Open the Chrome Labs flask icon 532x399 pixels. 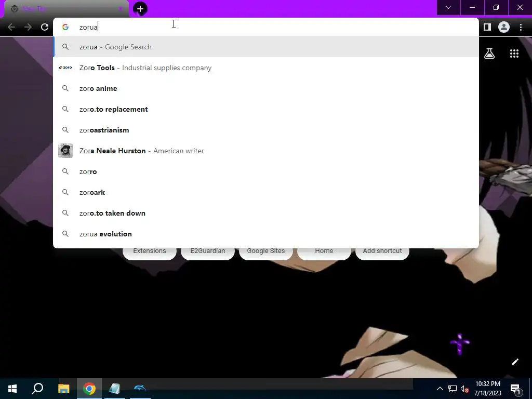coord(489,54)
